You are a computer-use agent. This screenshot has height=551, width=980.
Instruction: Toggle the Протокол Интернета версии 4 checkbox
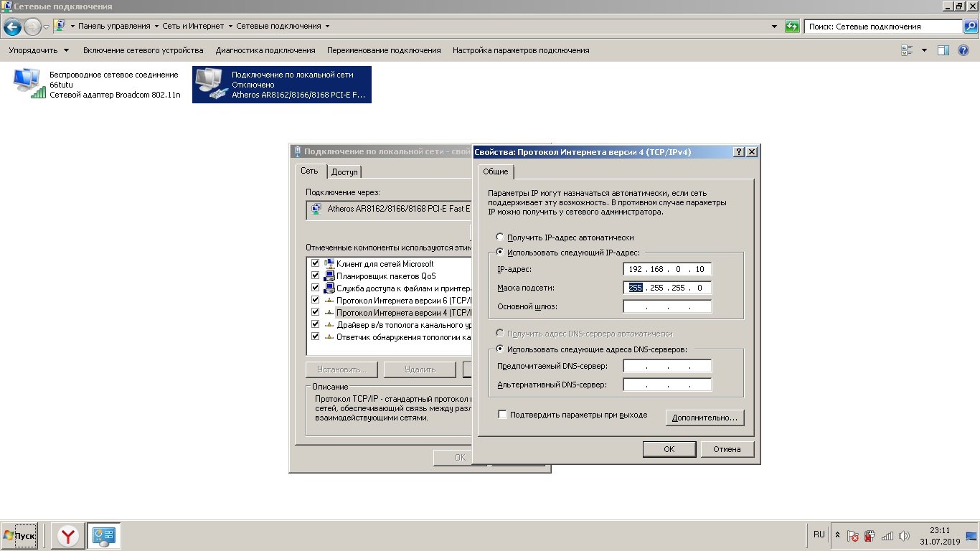pyautogui.click(x=315, y=312)
